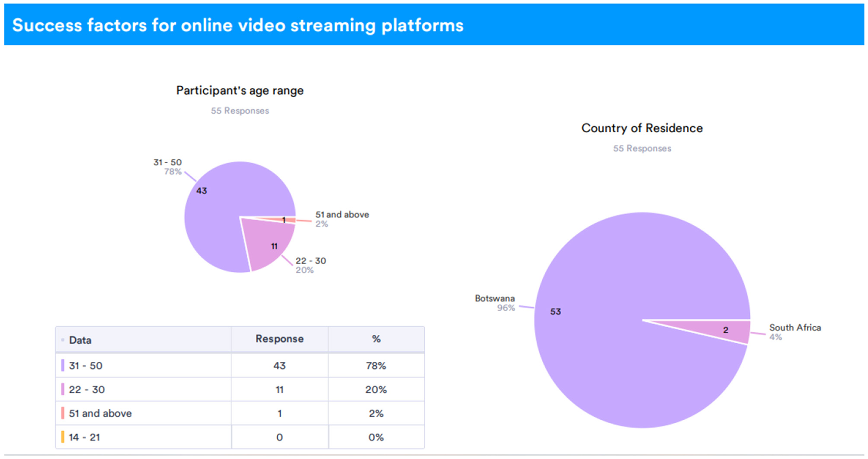Click 55 Responses under Country of Residence
868x459 pixels.
pyautogui.click(x=642, y=148)
